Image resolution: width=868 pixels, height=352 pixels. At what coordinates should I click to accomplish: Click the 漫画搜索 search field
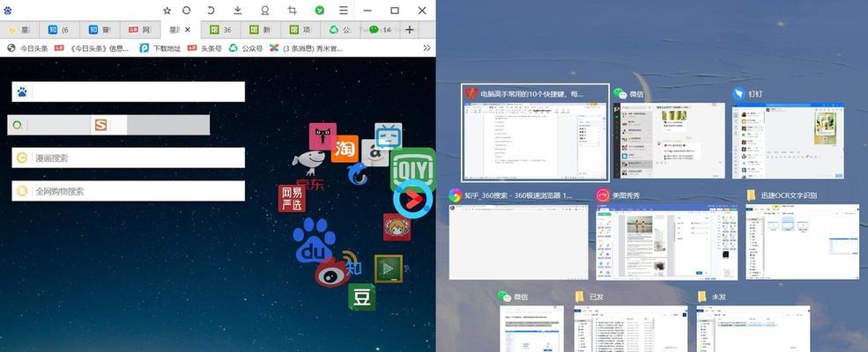pos(129,158)
